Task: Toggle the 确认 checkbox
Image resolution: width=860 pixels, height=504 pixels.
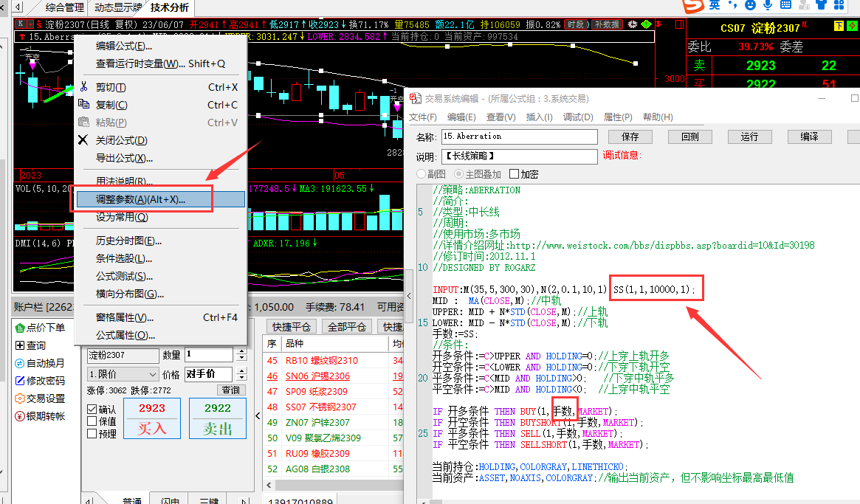Action: pos(92,409)
